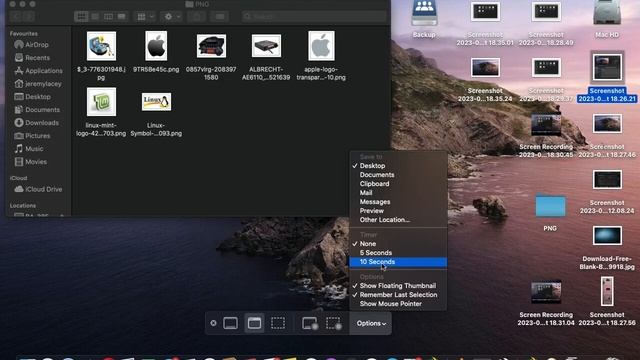Choose Documents as save location

click(x=398, y=175)
